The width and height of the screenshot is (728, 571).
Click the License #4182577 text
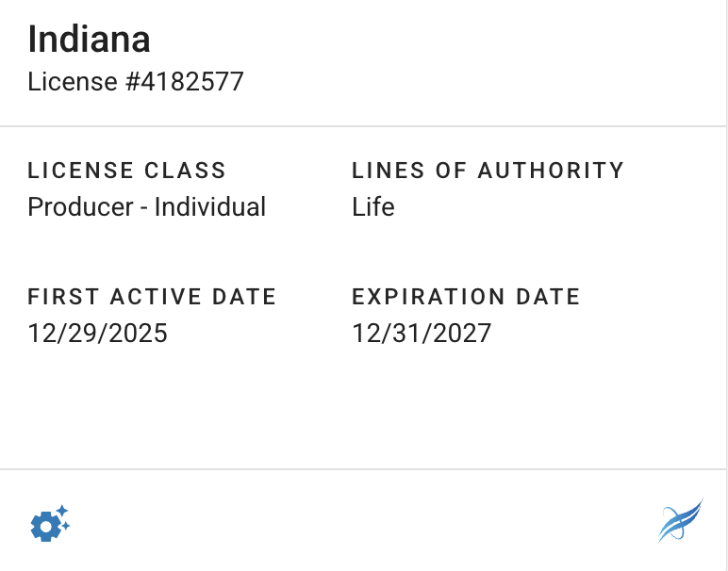pyautogui.click(x=136, y=82)
